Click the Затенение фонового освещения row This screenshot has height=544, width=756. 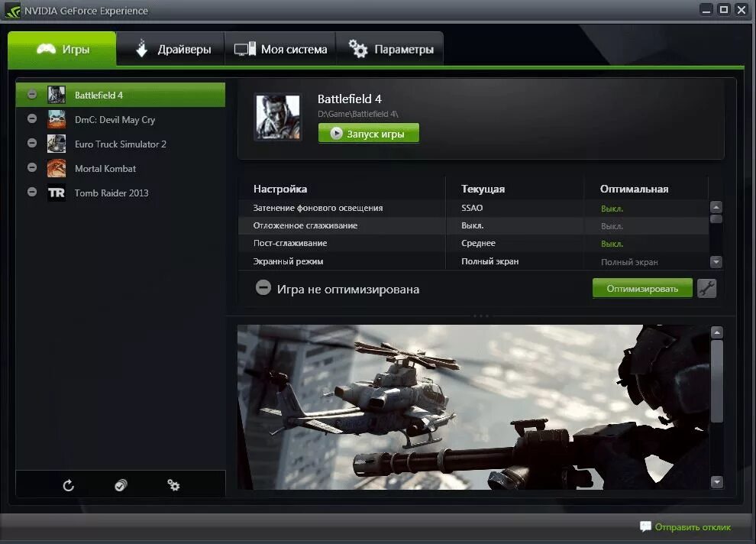point(473,208)
